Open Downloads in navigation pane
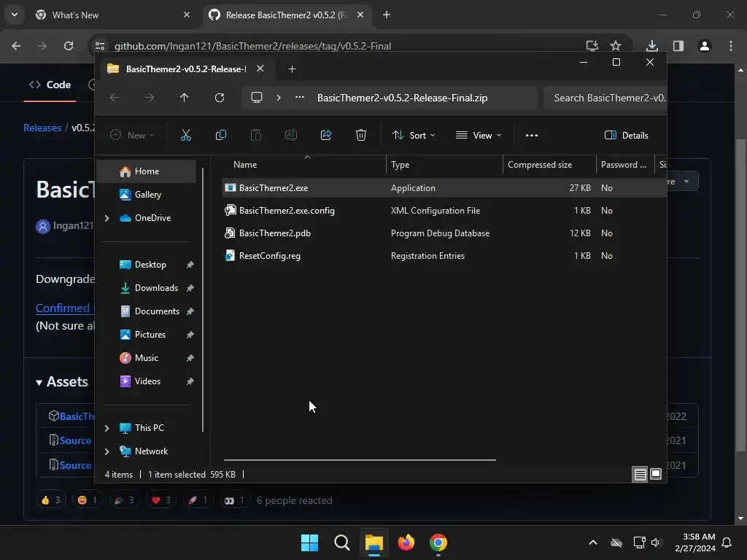Screen dimensions: 747x560 (x=149, y=288)
